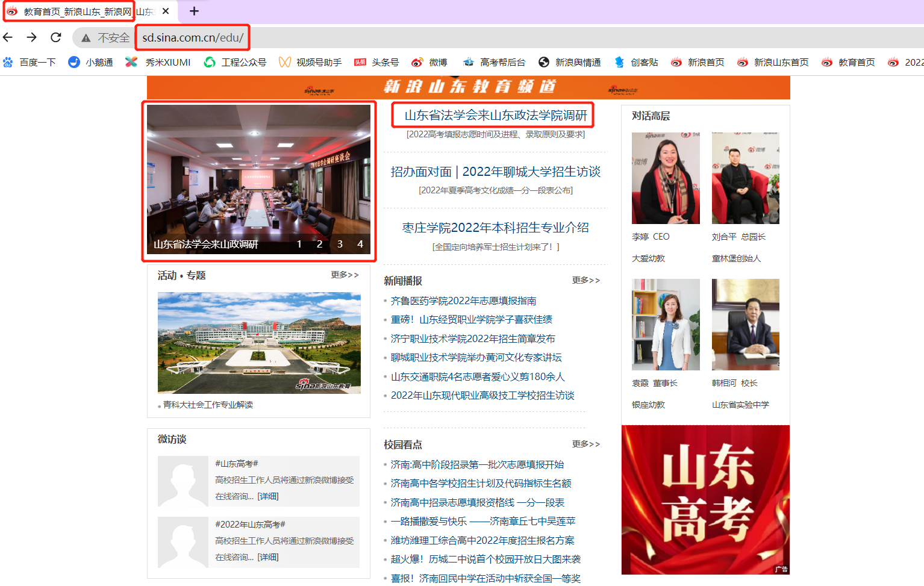
Task: Open 济南:高中阶段招录第一批次志愿填报开始
Action: pyautogui.click(x=477, y=464)
